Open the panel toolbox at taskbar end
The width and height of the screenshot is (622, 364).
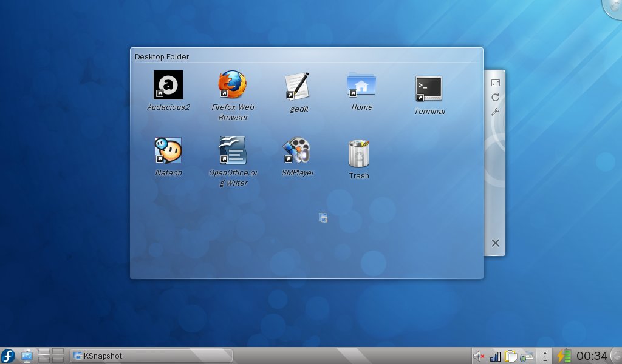[617, 356]
